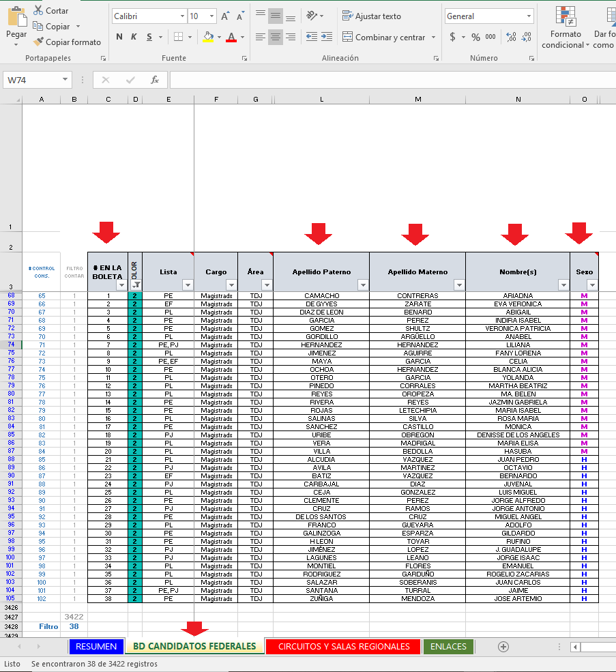Toggle italic formatting (K)
This screenshot has height=672, width=616.
click(134, 37)
